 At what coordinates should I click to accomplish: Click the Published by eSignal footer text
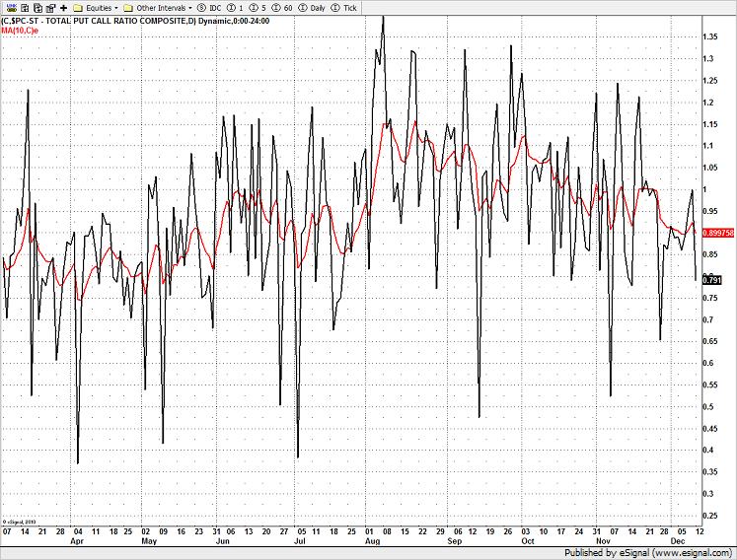pos(647,553)
